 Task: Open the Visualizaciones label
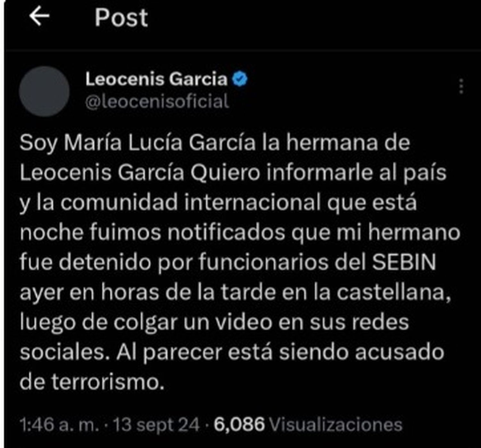coord(336,425)
